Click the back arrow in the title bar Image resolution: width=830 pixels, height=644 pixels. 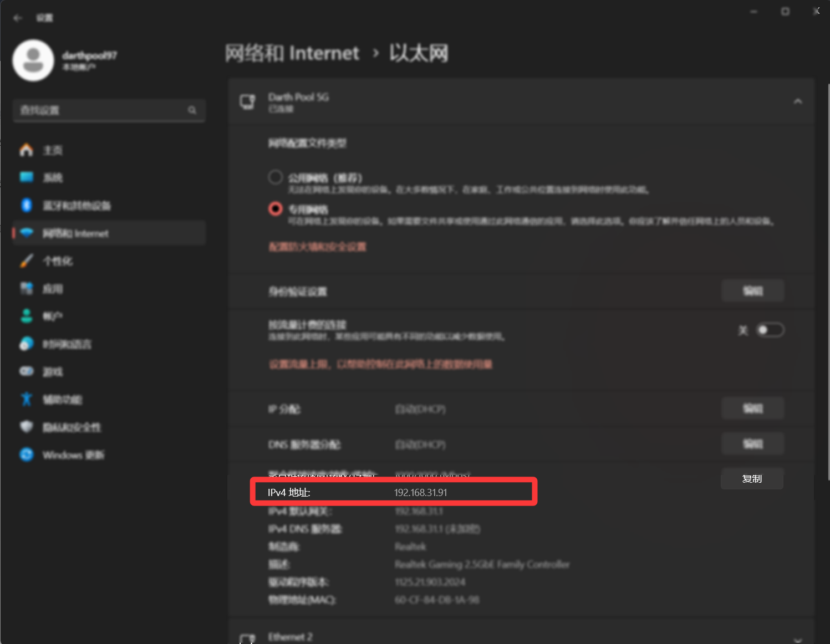pos(18,18)
